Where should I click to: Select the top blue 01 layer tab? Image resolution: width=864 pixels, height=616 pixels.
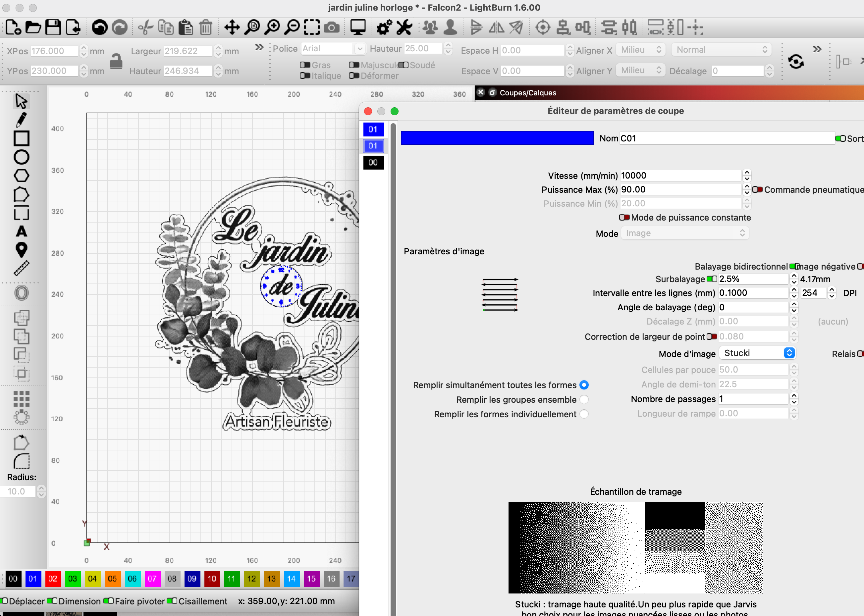[373, 129]
